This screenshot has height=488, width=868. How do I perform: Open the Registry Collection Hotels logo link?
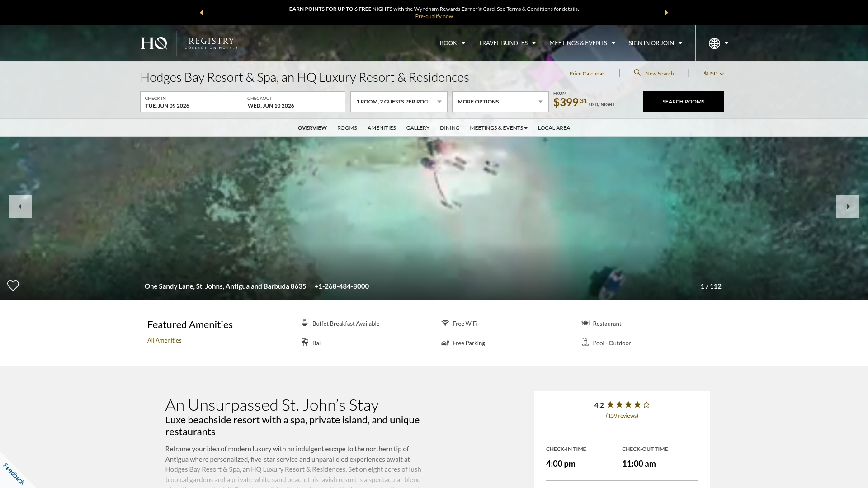211,43
